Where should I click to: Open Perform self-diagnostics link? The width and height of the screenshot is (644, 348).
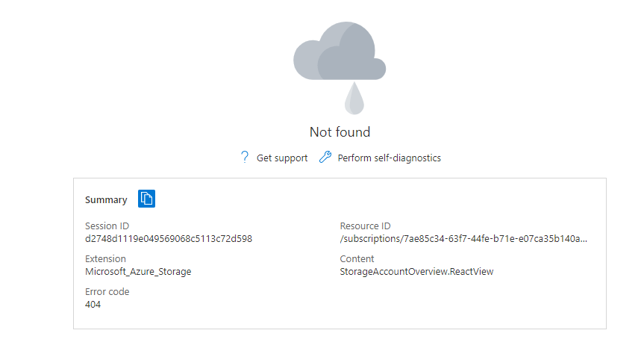390,158
